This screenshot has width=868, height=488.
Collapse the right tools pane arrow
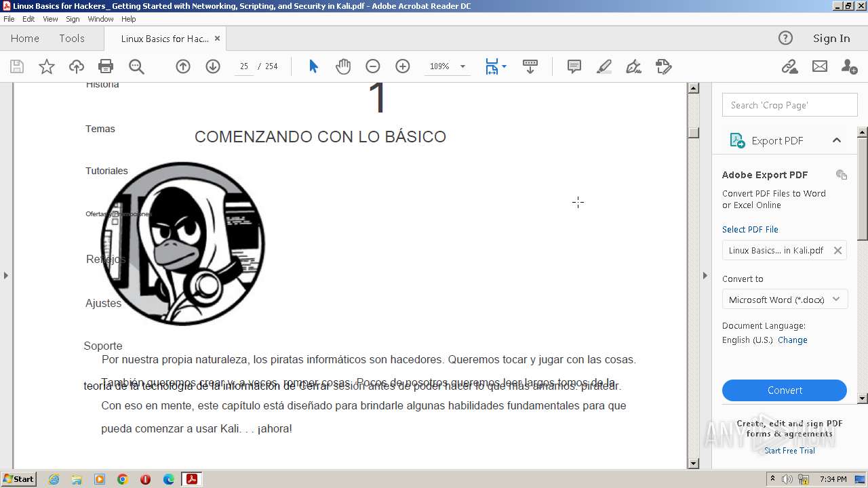705,275
